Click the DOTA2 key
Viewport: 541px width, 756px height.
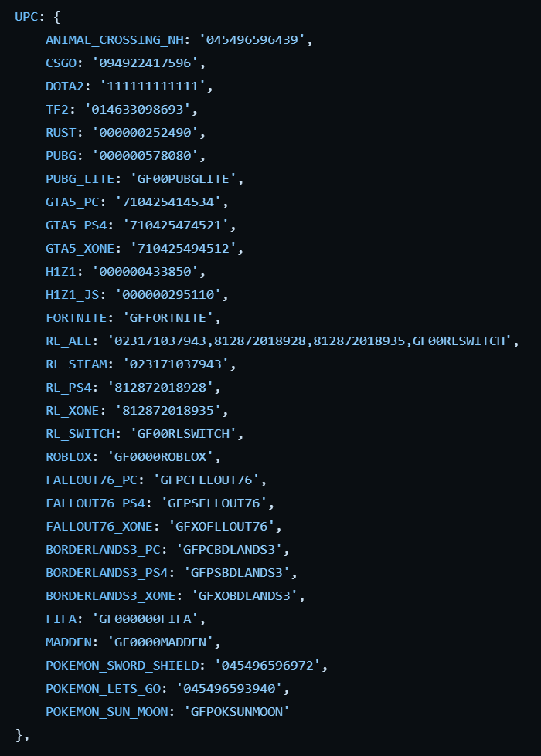click(x=65, y=86)
